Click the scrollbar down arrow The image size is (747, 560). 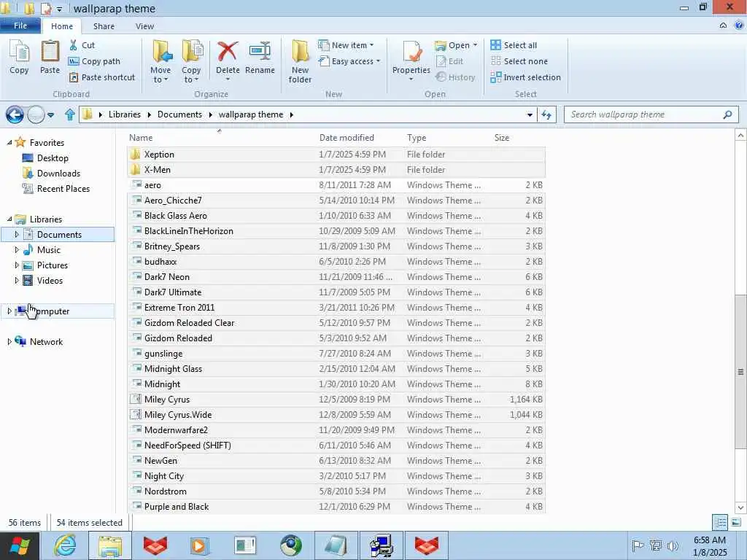pos(740,507)
